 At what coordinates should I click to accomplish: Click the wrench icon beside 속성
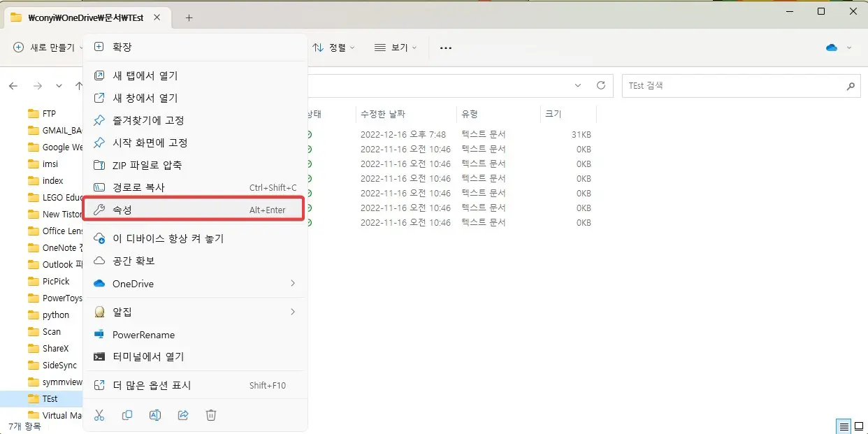99,210
